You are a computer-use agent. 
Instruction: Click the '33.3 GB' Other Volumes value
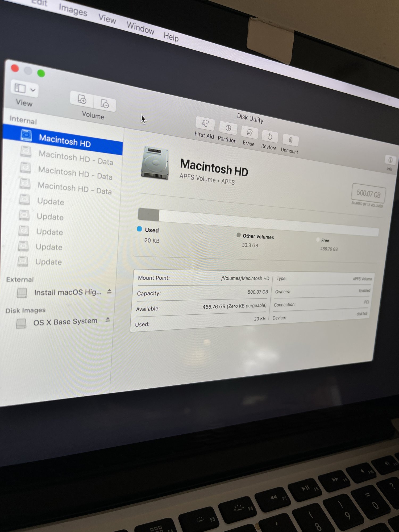click(250, 245)
